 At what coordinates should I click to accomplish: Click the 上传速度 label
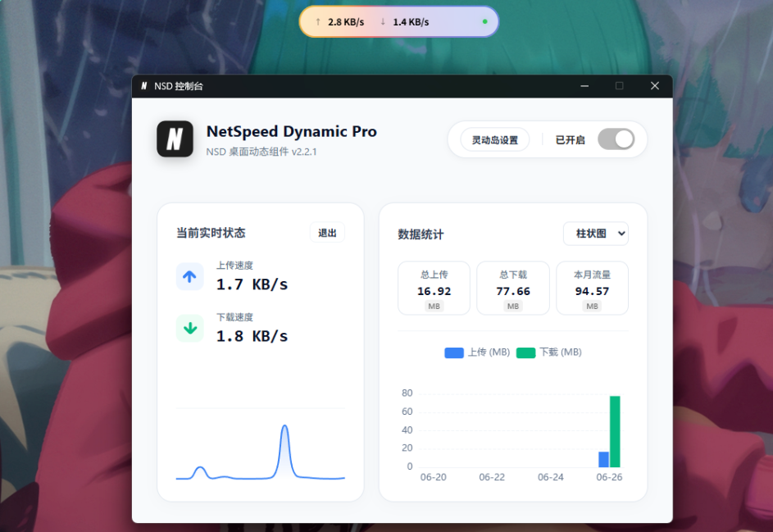(234, 266)
